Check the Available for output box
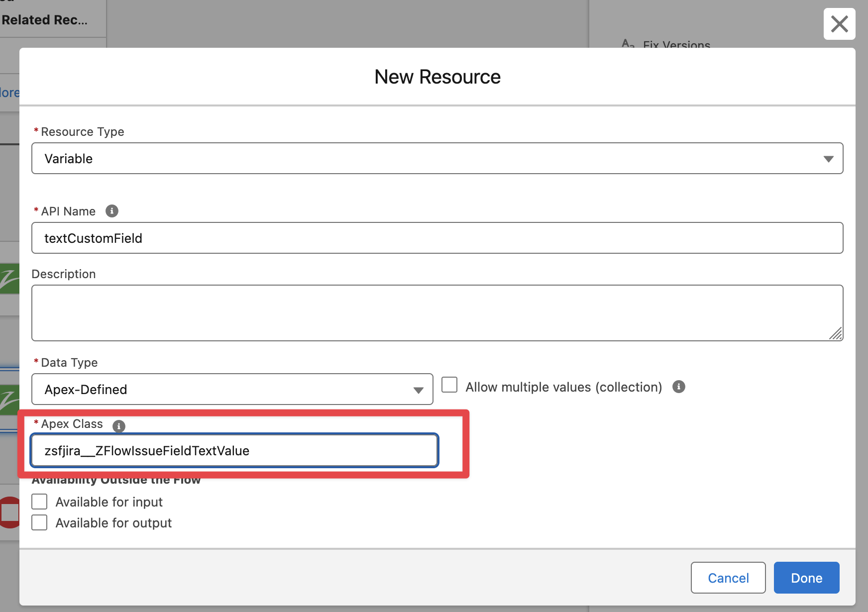868x612 pixels. click(x=40, y=522)
